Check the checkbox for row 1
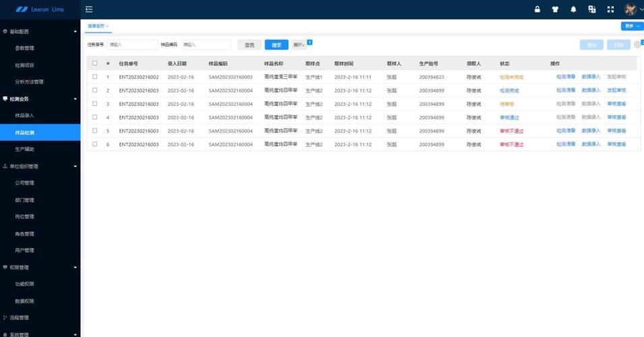Screen dimensions: 644x337 [x=95, y=77]
